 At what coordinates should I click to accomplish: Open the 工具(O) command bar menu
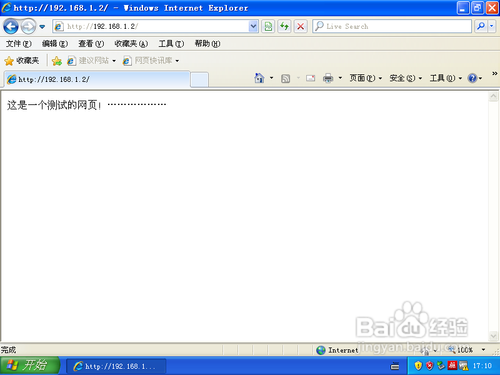(446, 78)
